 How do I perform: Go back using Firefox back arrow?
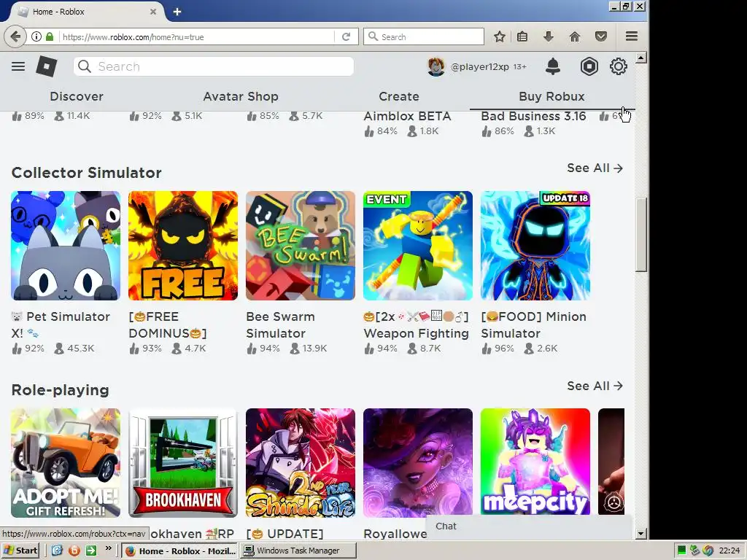click(x=15, y=36)
